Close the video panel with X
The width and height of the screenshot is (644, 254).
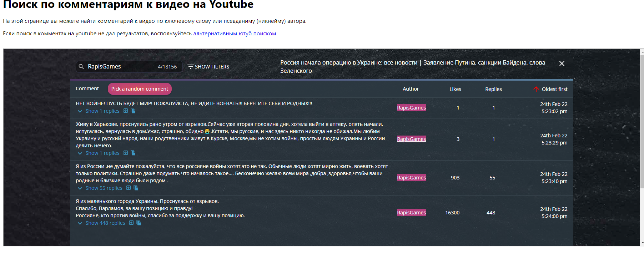pyautogui.click(x=562, y=63)
